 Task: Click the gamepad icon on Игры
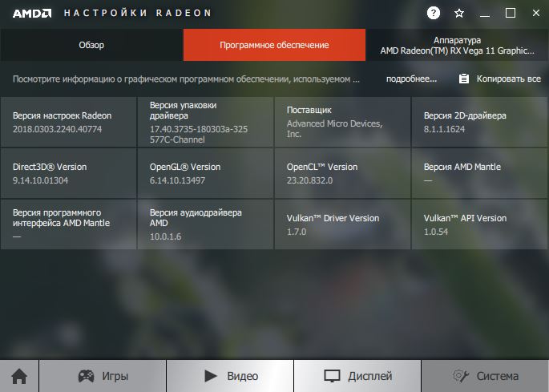click(86, 376)
